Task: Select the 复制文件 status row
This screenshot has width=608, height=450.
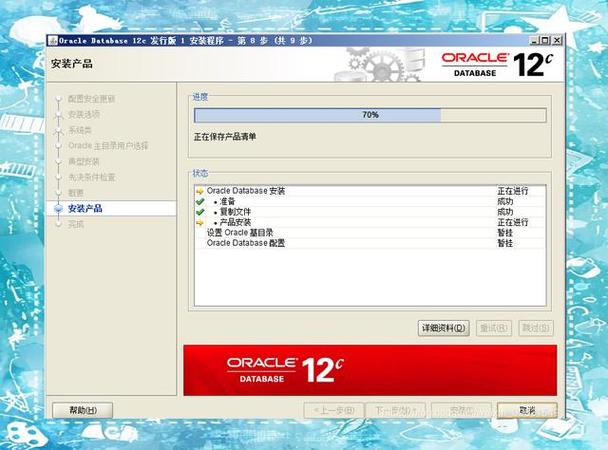Action: point(370,212)
